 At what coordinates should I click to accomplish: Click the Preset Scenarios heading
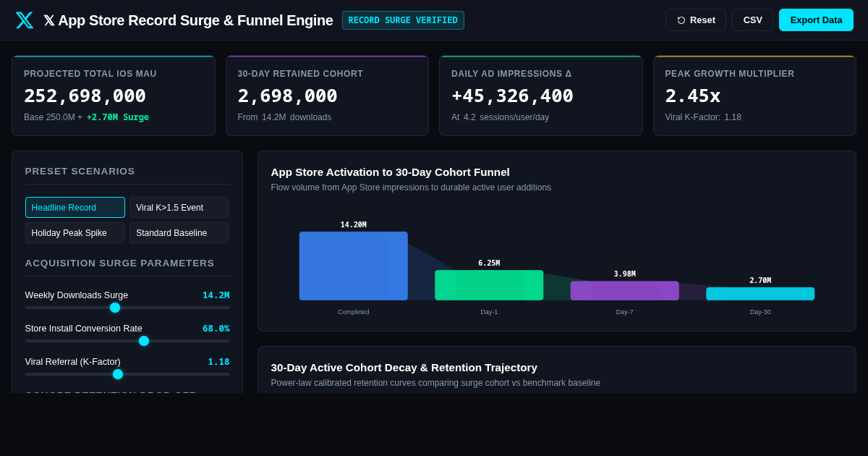[x=80, y=172]
